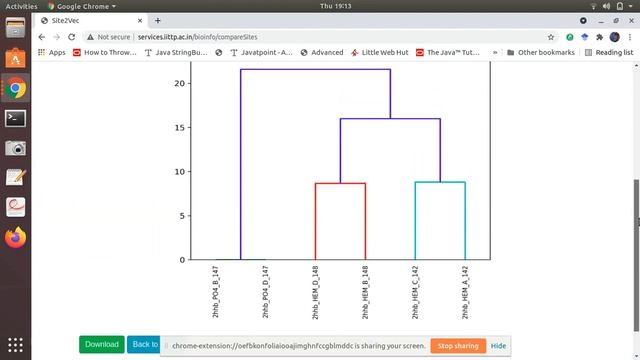Image resolution: width=640 pixels, height=360 pixels.
Task: Open Chrome three-dot menu
Action: click(630, 37)
